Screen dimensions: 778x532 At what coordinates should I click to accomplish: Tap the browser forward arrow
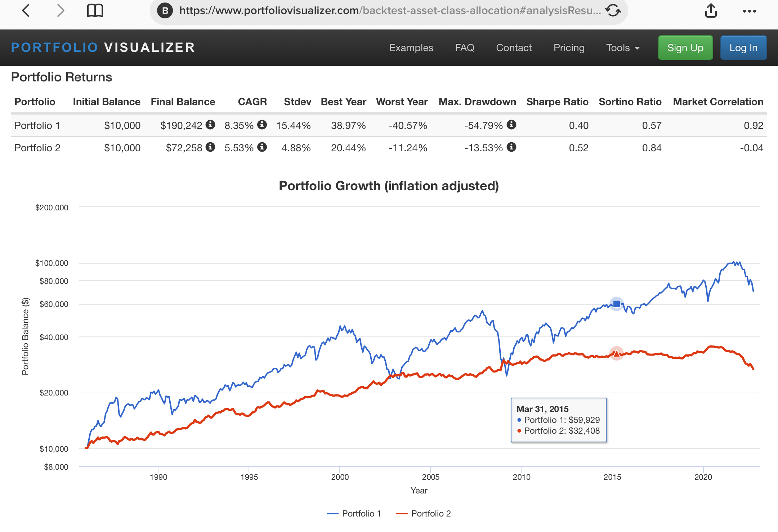pyautogui.click(x=61, y=11)
